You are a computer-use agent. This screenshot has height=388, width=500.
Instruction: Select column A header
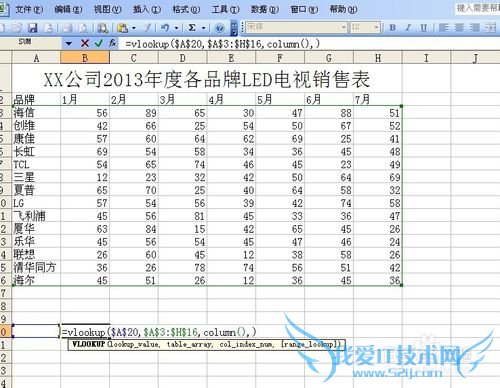point(36,58)
